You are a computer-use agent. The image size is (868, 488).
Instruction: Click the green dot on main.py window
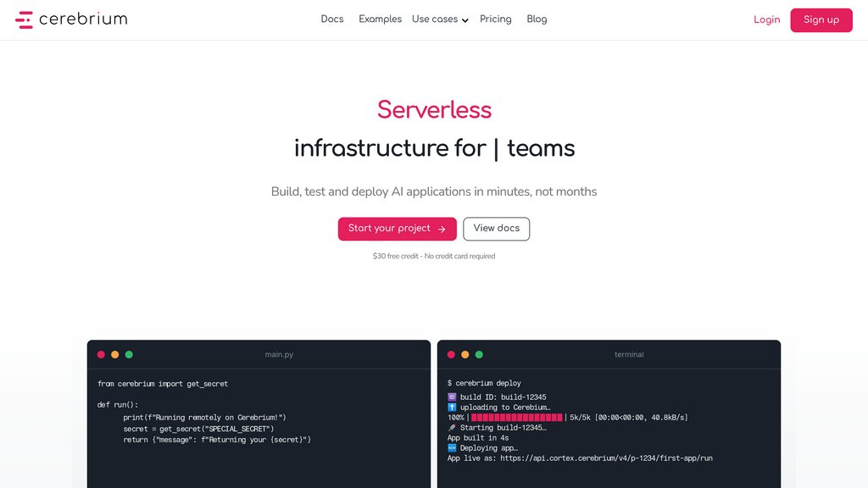click(x=129, y=355)
